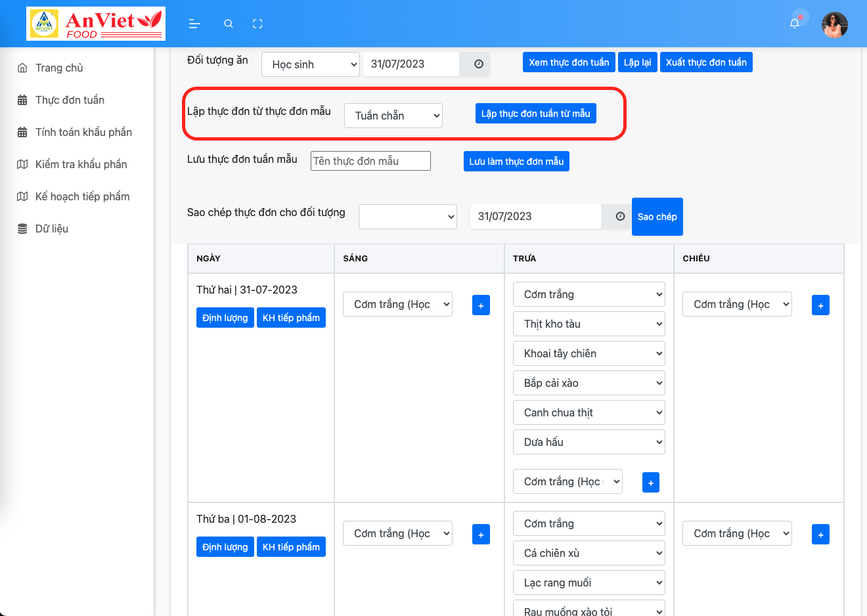Add a dish with the plus icon for Sáng
The width and height of the screenshot is (867, 616).
(x=481, y=305)
